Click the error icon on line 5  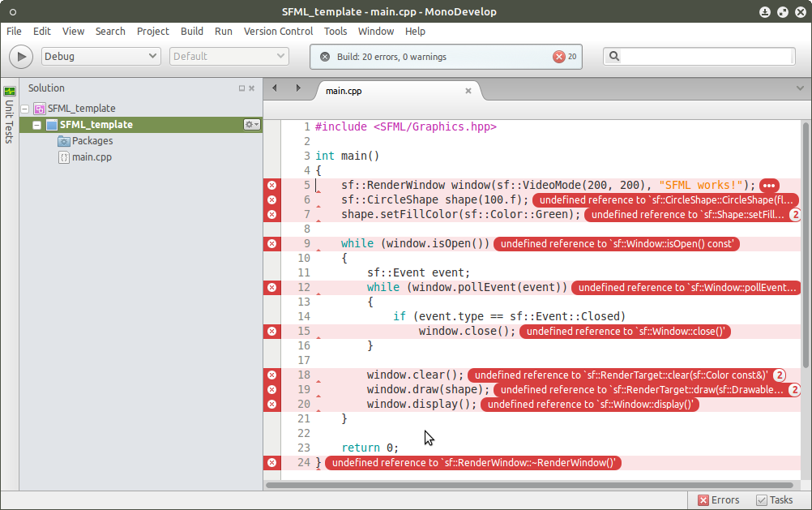click(x=271, y=186)
